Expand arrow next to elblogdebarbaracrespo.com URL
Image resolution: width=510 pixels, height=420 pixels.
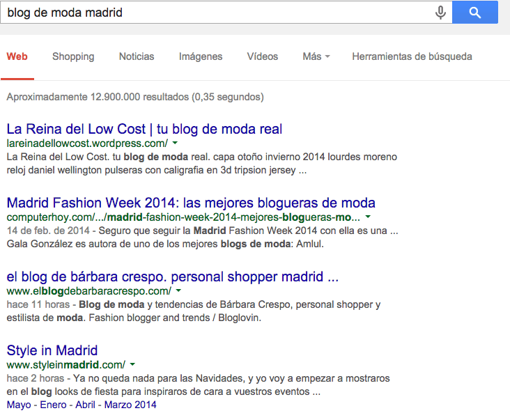[178, 291]
